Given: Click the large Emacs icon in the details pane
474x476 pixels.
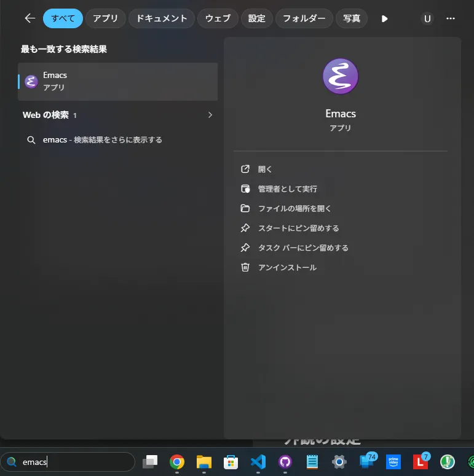Looking at the screenshot, I should click(341, 76).
